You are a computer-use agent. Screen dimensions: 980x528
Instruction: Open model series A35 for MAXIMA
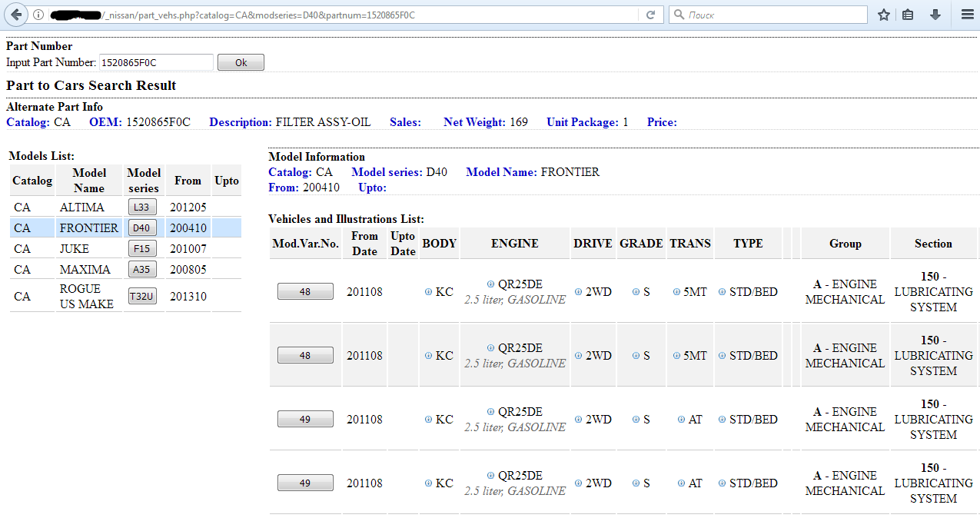tap(143, 269)
